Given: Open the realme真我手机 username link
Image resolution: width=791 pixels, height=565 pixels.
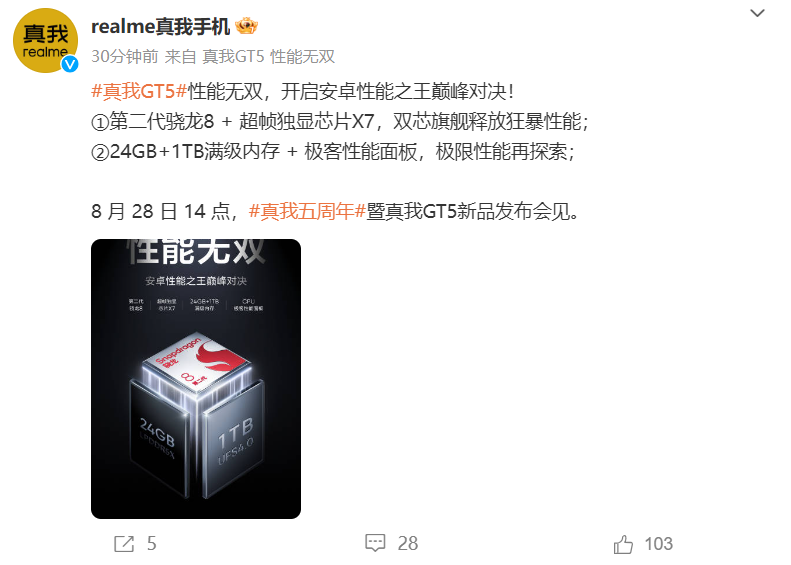Looking at the screenshot, I should point(160,26).
